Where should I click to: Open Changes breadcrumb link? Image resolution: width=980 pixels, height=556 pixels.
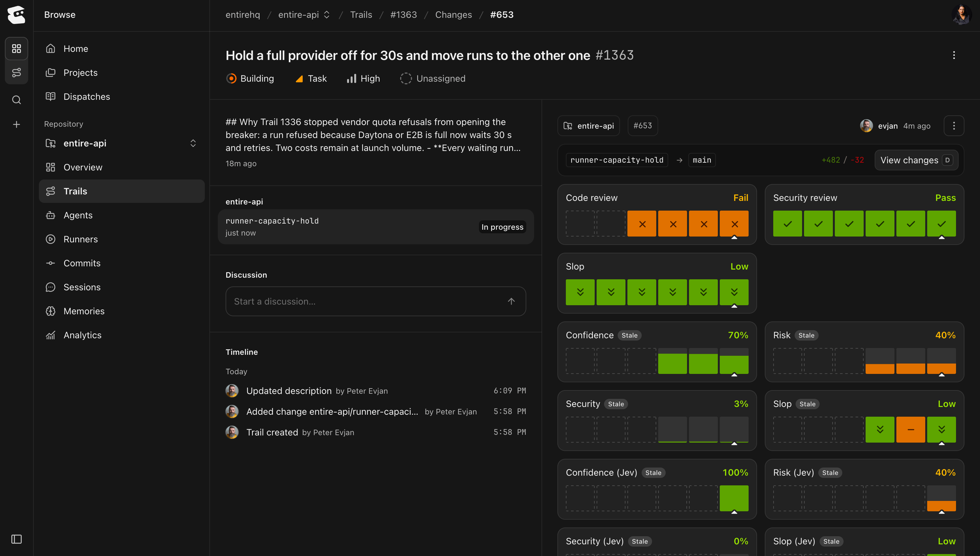pos(453,15)
